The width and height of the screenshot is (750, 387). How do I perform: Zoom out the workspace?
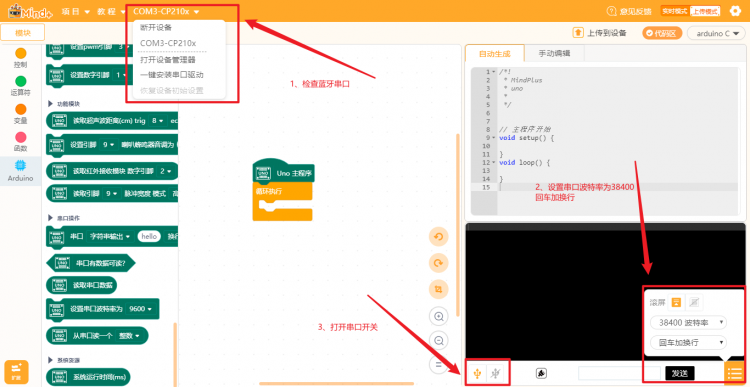[x=438, y=340]
